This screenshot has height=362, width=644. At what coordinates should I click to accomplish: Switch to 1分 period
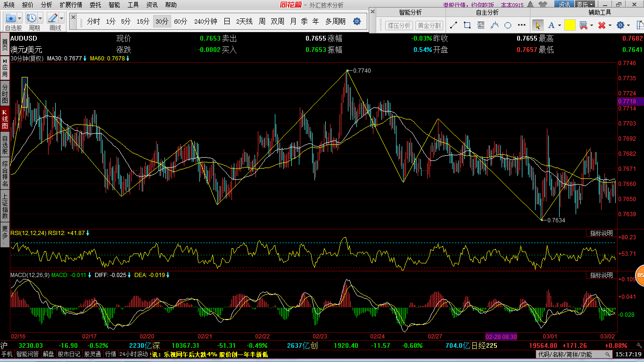pos(110,21)
